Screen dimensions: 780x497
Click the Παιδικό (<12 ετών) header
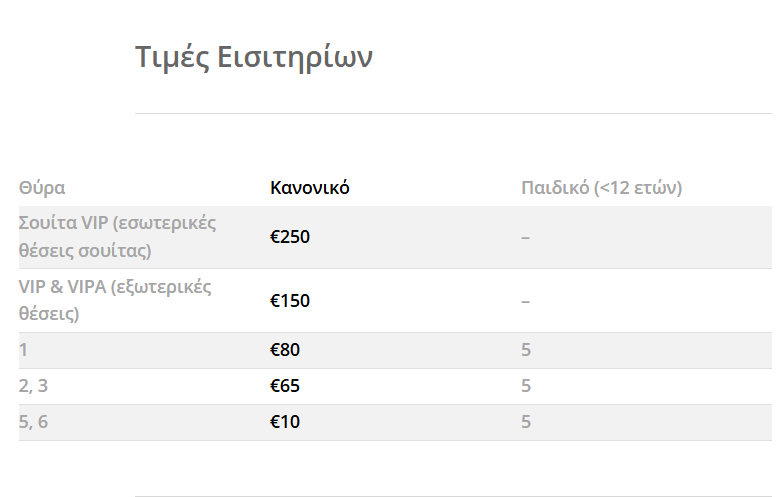601,188
